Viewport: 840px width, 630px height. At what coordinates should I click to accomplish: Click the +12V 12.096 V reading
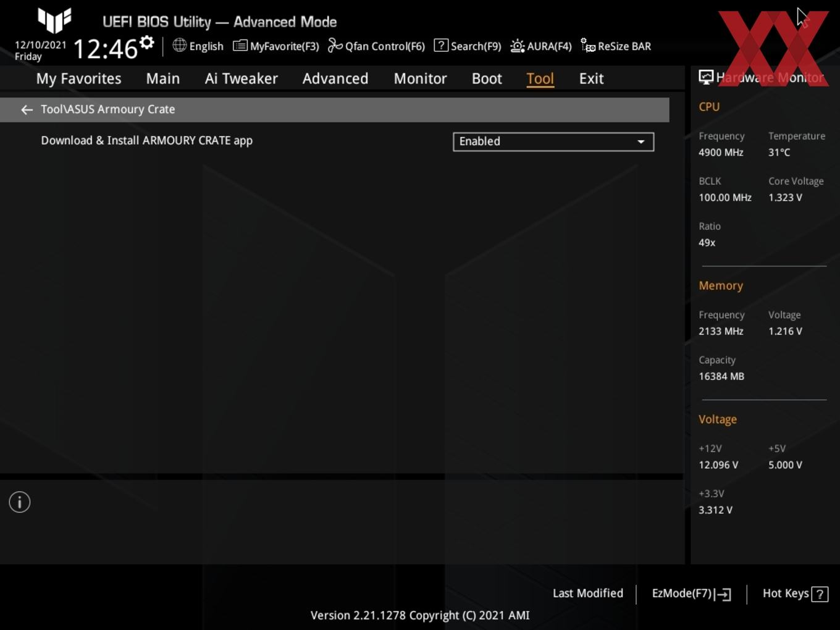pos(718,465)
